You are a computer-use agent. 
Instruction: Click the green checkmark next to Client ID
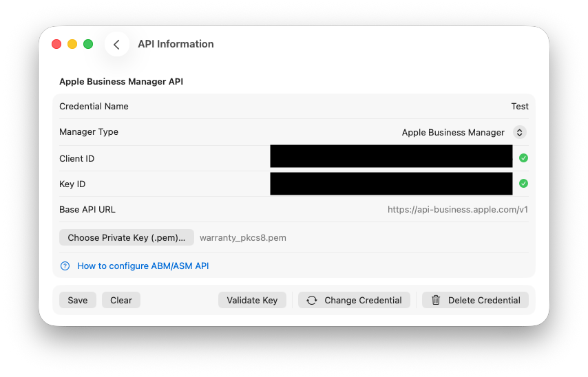point(523,158)
